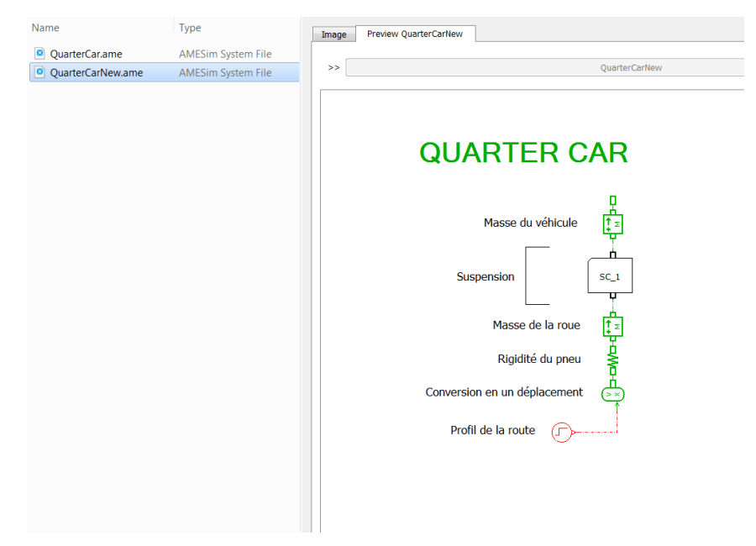Image resolution: width=756 pixels, height=546 pixels.
Task: Click the wheel mass block icon
Action: click(x=612, y=326)
